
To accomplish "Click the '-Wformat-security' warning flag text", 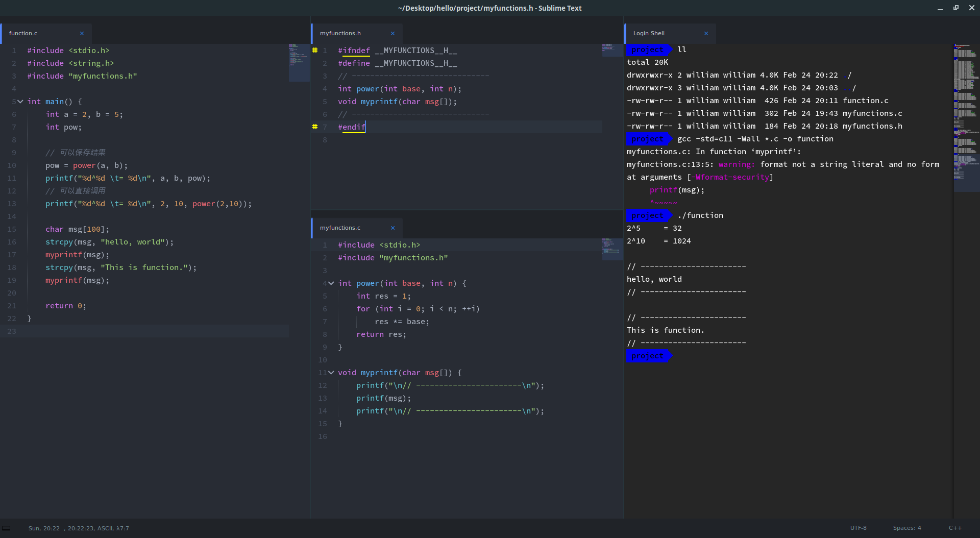I will coord(730,177).
